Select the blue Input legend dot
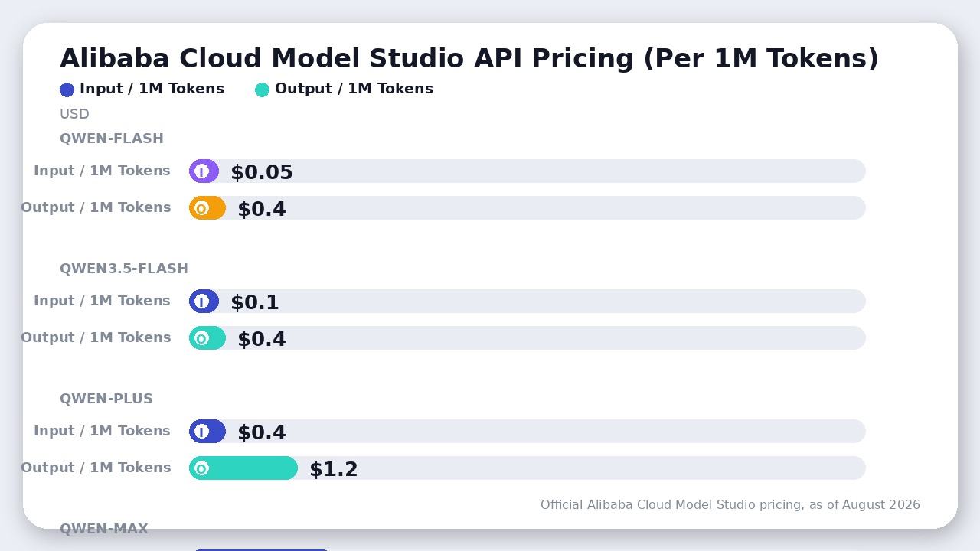Screen dimensions: 980x551 pyautogui.click(x=67, y=90)
